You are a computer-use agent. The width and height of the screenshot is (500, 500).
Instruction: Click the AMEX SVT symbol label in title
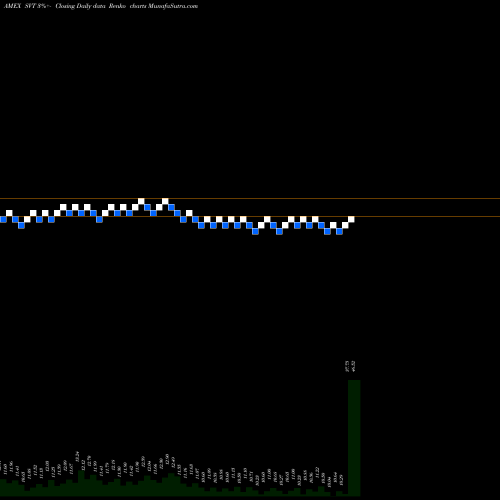(x=20, y=6)
